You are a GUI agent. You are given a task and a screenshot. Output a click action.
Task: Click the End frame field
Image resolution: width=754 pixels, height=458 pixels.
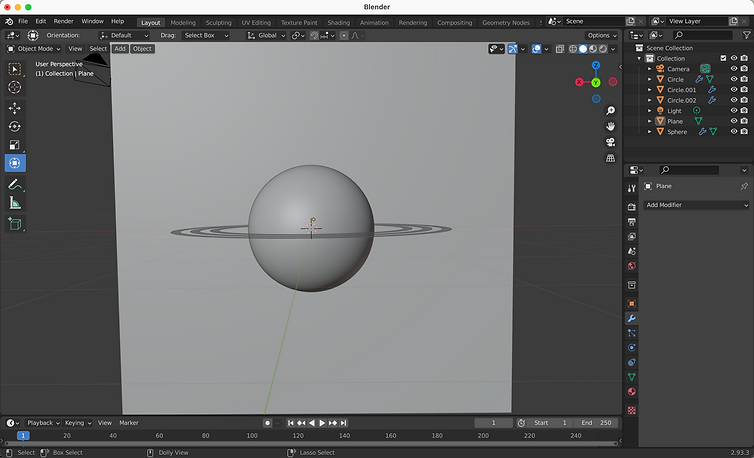[596, 423]
